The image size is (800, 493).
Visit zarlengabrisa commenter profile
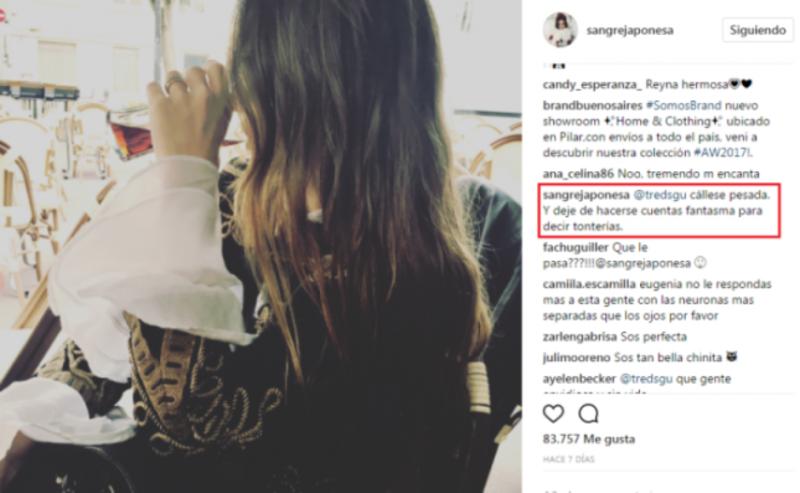click(580, 337)
